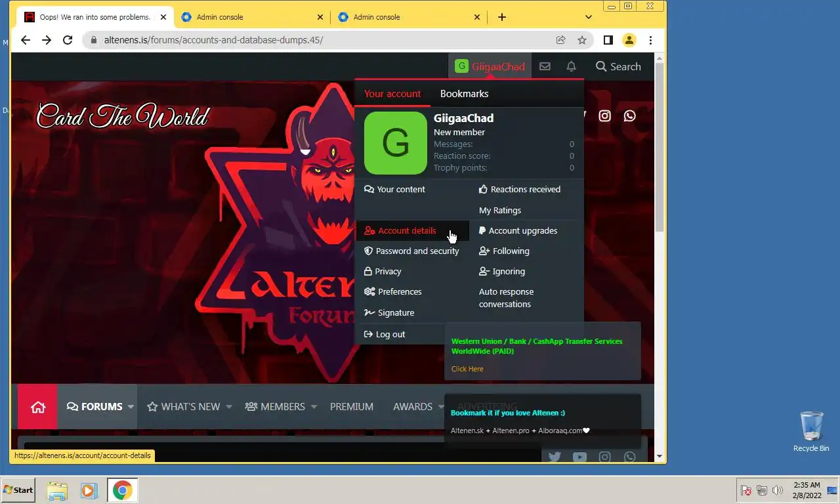This screenshot has height=504, width=840.
Task: Open PREMIUM navigation item
Action: pyautogui.click(x=352, y=407)
